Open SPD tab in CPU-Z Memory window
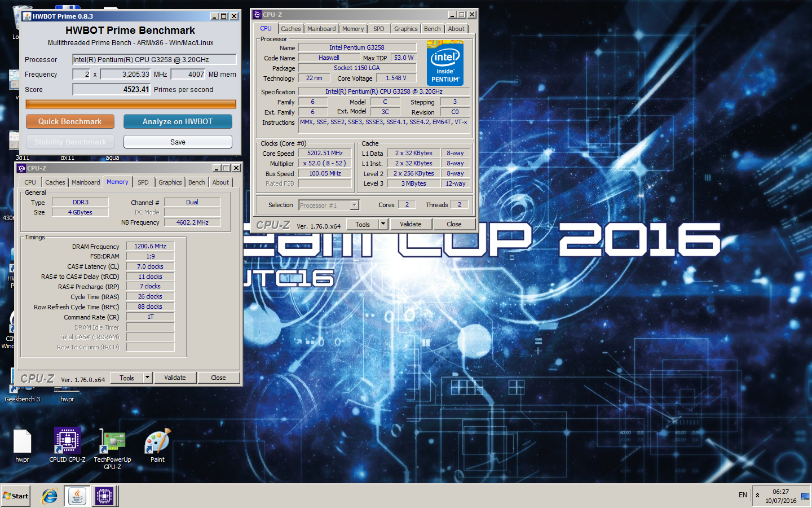This screenshot has width=812, height=508. pyautogui.click(x=143, y=182)
